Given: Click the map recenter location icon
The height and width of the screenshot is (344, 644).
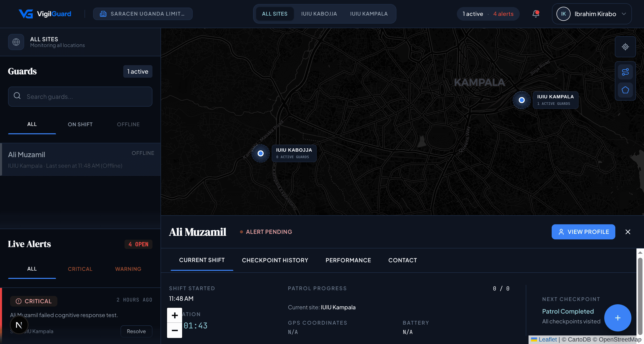Looking at the screenshot, I should click(x=625, y=47).
